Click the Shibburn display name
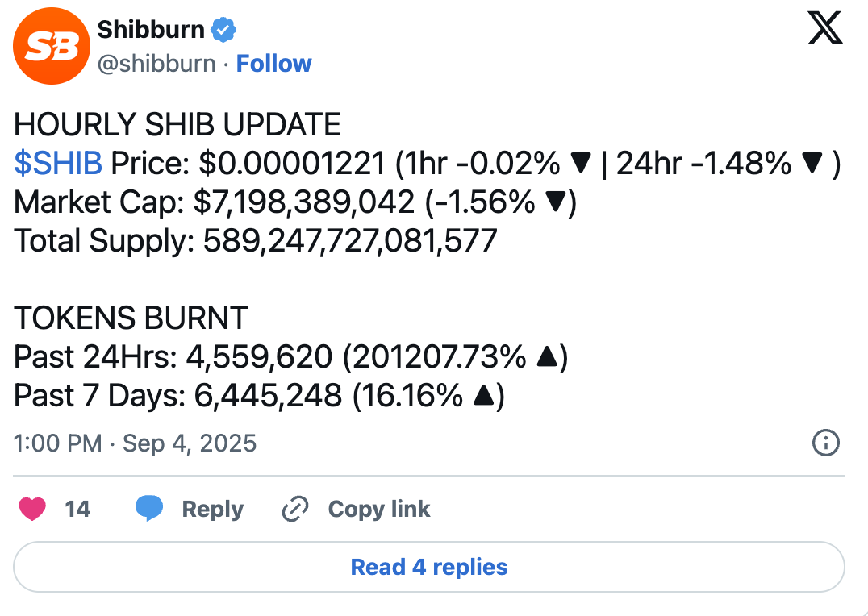 pos(151,31)
